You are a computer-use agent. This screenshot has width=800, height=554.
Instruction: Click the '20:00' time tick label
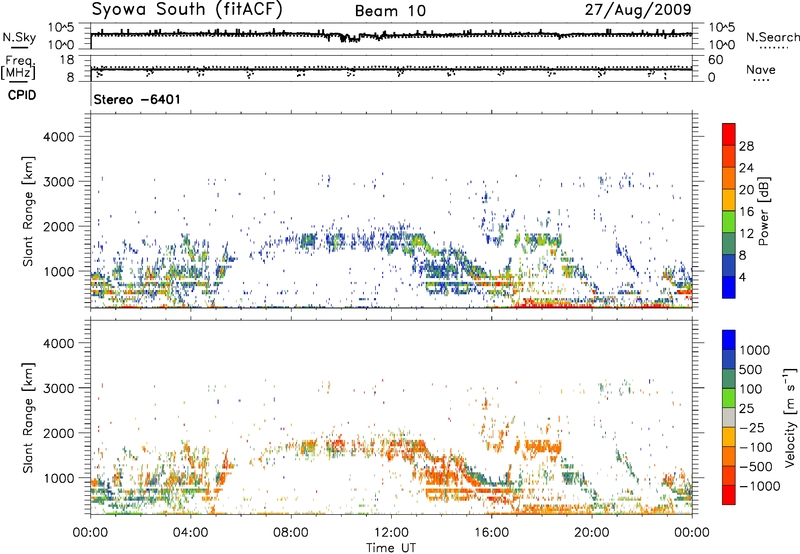591,533
